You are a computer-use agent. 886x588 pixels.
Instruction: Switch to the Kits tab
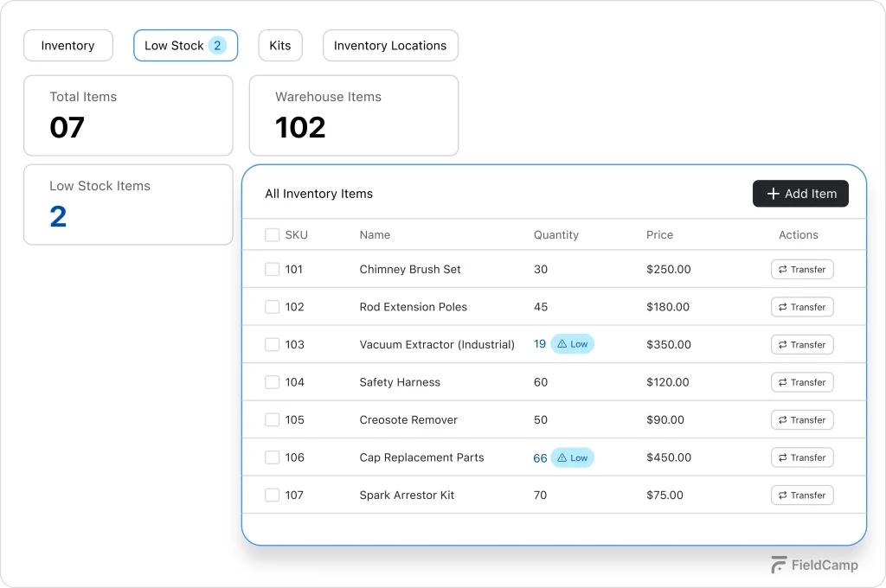pyautogui.click(x=279, y=45)
